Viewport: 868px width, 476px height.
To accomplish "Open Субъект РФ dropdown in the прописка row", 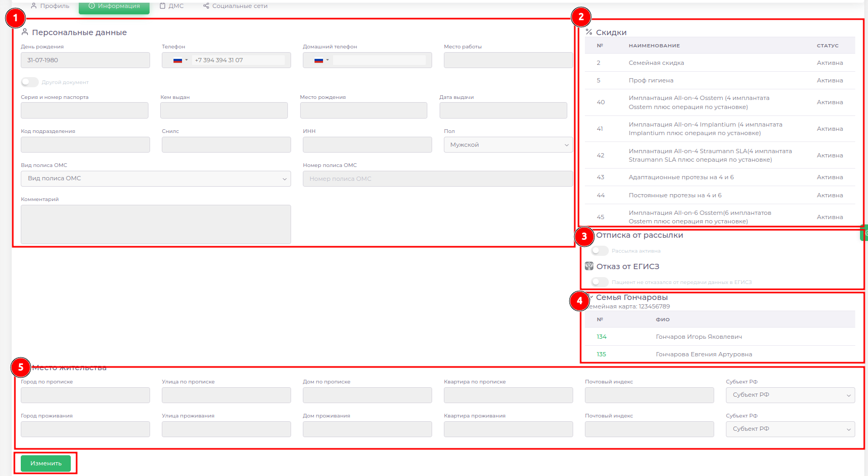I will point(790,395).
